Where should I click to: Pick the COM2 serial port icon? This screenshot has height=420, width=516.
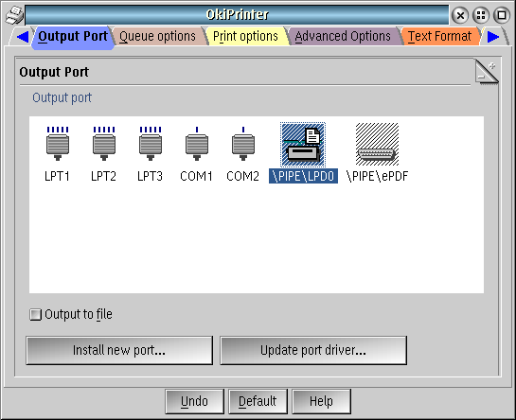point(243,144)
